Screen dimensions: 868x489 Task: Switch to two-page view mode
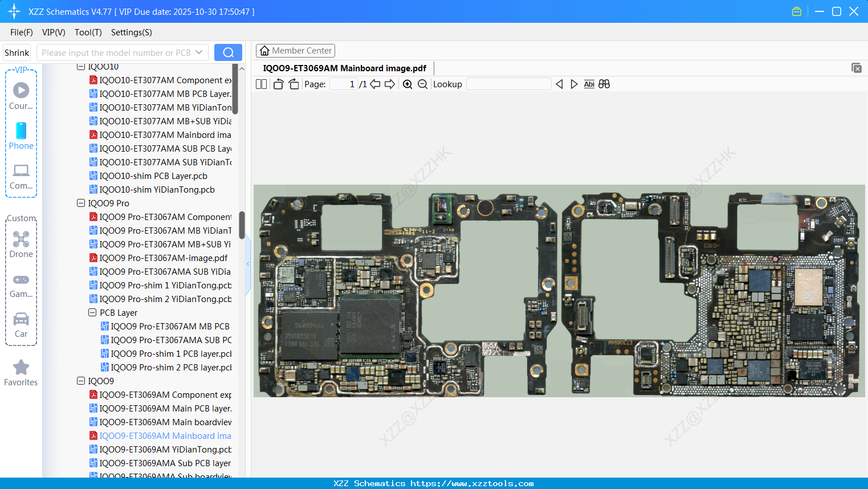[261, 84]
